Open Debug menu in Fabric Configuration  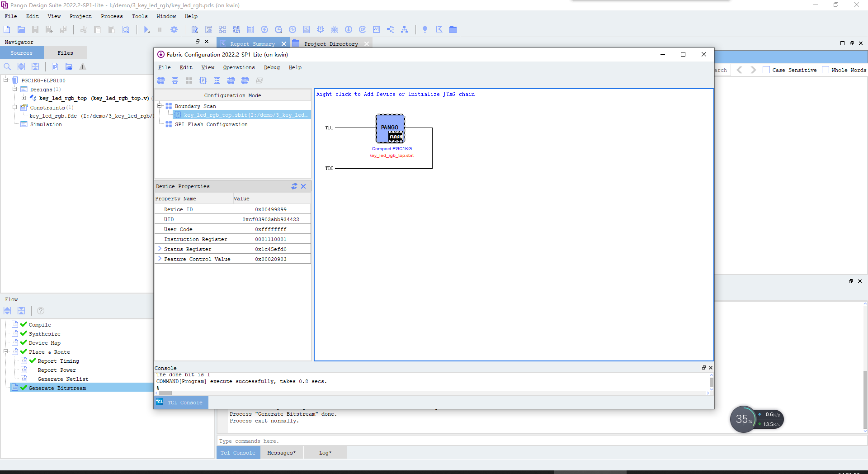pyautogui.click(x=272, y=67)
